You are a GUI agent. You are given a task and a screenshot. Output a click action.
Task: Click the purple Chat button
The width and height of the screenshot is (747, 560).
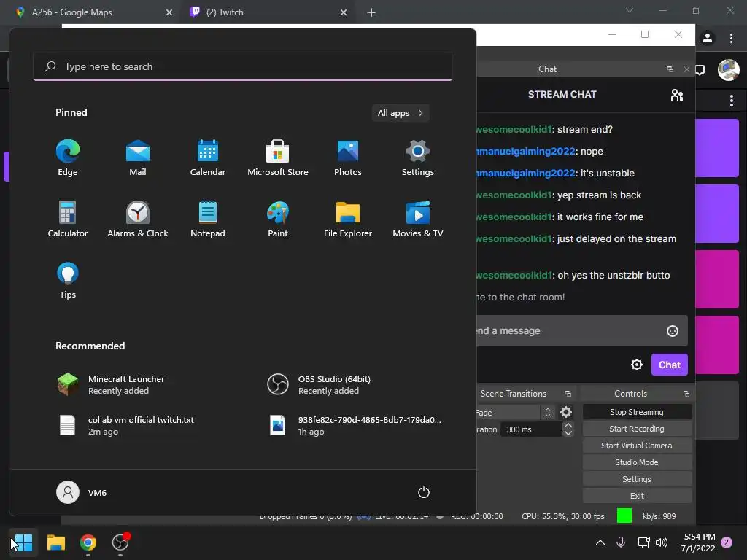(670, 365)
